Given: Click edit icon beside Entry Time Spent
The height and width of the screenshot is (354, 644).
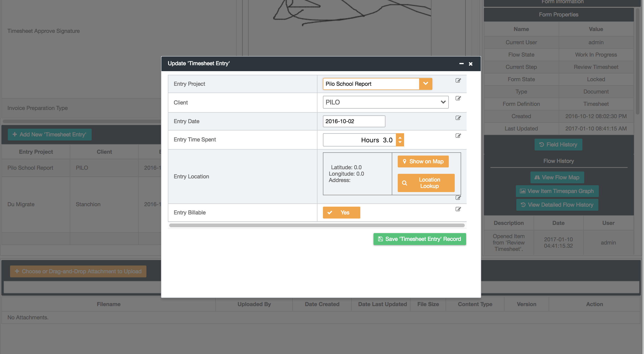Looking at the screenshot, I should [x=458, y=136].
